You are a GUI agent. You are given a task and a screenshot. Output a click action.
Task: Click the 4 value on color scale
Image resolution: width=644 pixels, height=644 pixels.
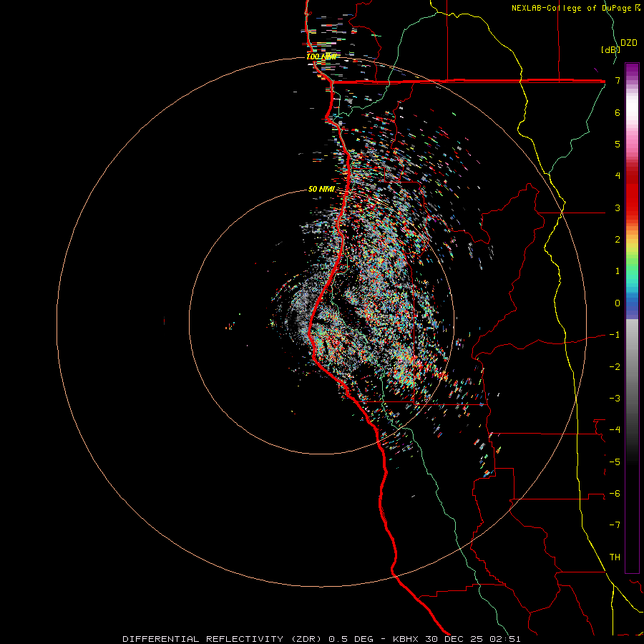[x=618, y=176]
